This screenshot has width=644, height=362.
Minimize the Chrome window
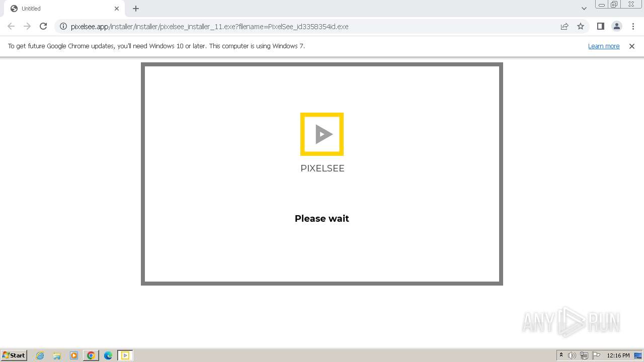602,5
